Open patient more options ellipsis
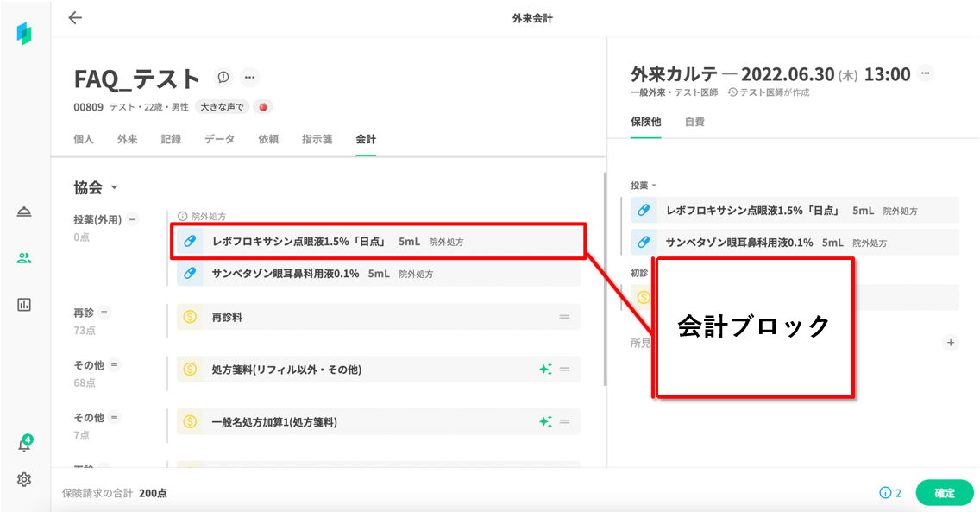Screen dimensions: 980x512 (x=250, y=78)
